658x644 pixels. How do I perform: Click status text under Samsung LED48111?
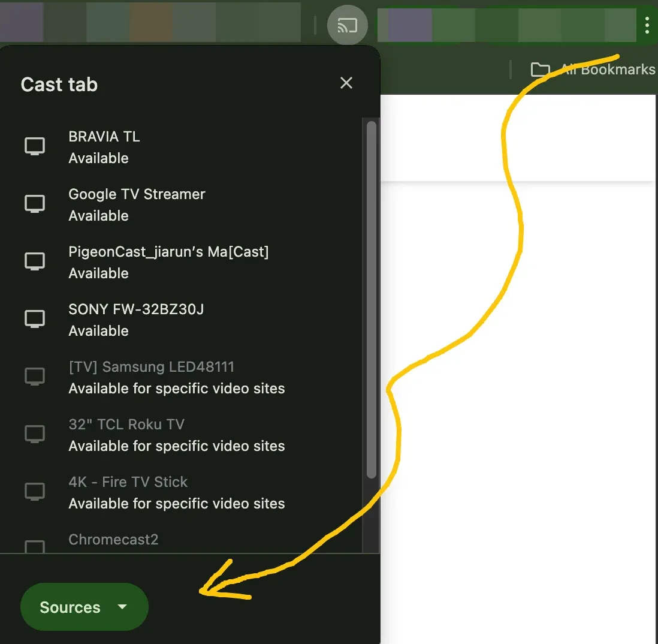177,389
